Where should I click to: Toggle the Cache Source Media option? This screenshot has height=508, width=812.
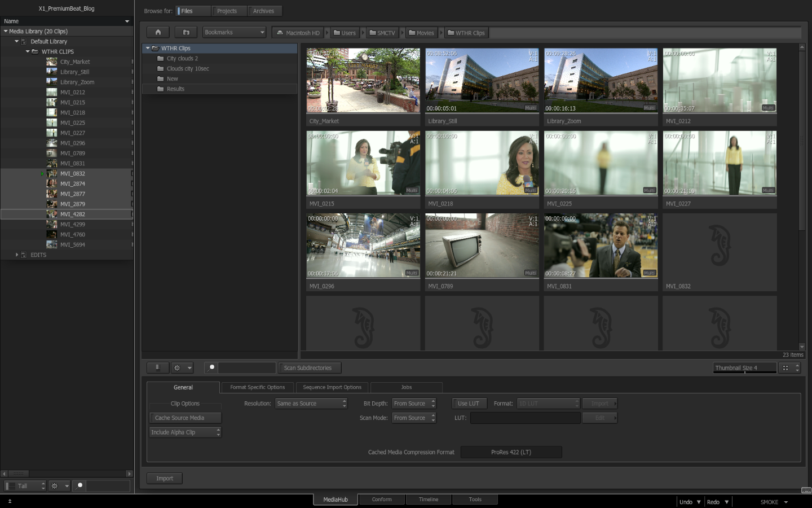(185, 418)
